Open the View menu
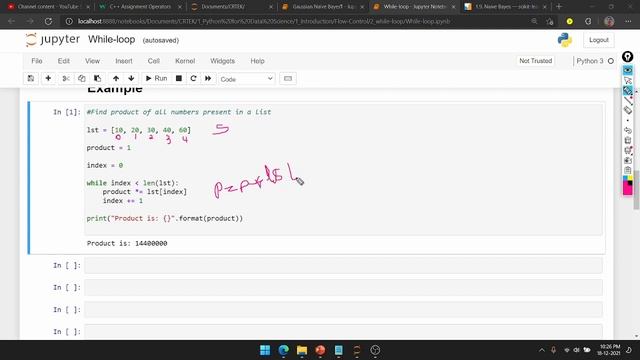 tap(92, 61)
